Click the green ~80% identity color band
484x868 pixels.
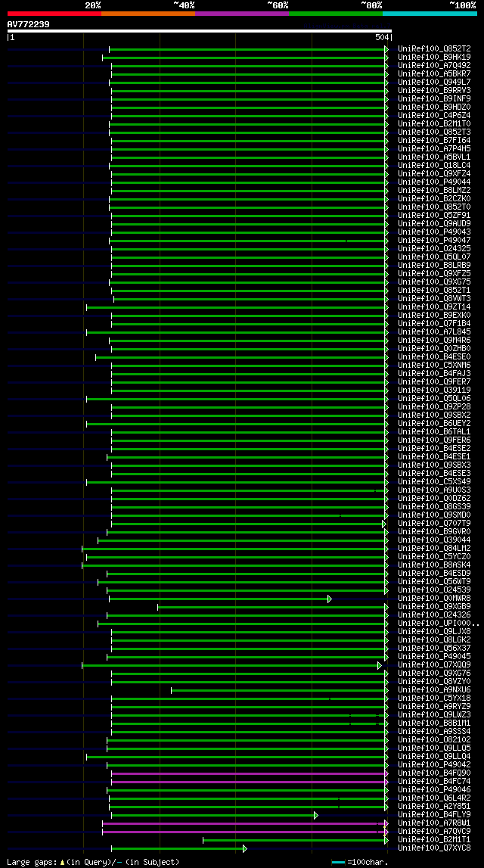(336, 14)
